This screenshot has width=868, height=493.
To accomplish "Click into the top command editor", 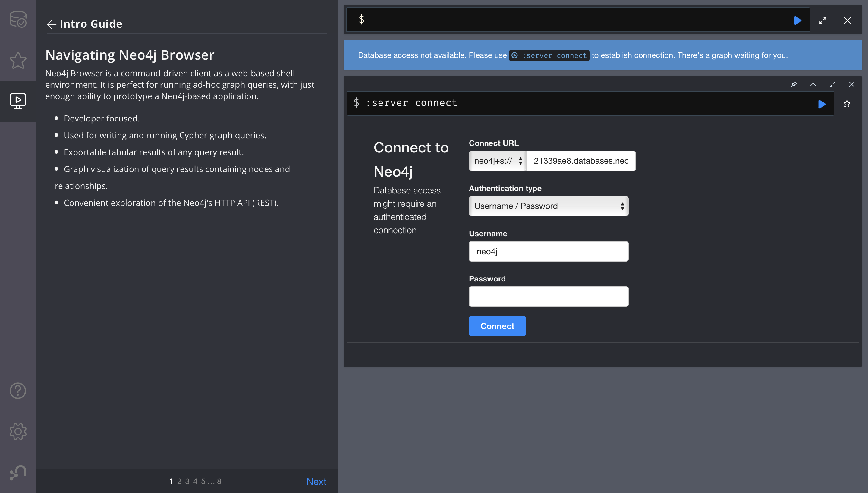I will (577, 20).
